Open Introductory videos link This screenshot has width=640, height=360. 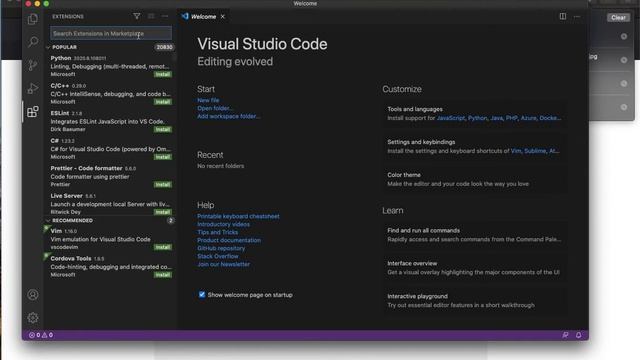pos(223,224)
